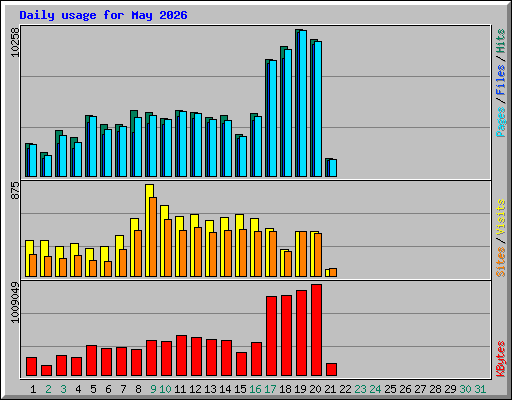512x400 pixels.
Task: Click the 10258 hits axis value
Action: click(15, 42)
